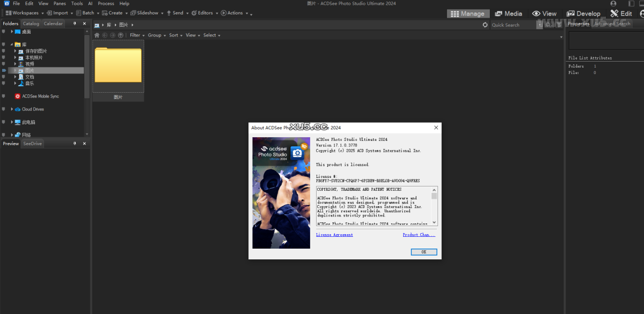Click the refresh icon beside Quick Search
The width and height of the screenshot is (644, 314).
pos(485,25)
